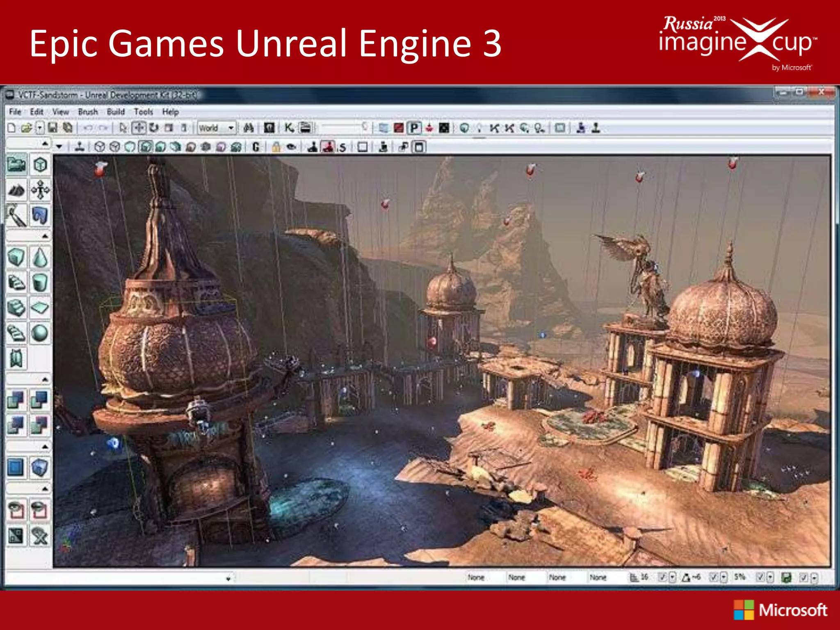Click the Build Geometry icon
This screenshot has width=840, height=630.
coord(464,128)
